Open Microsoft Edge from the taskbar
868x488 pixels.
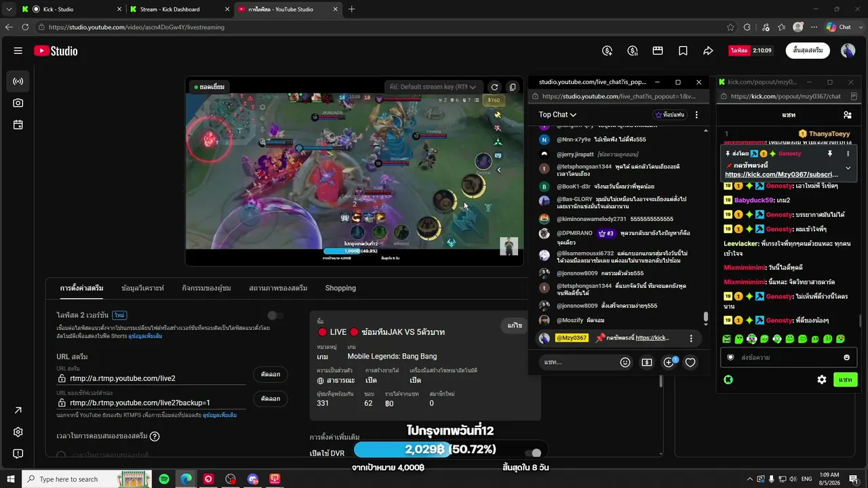click(186, 479)
